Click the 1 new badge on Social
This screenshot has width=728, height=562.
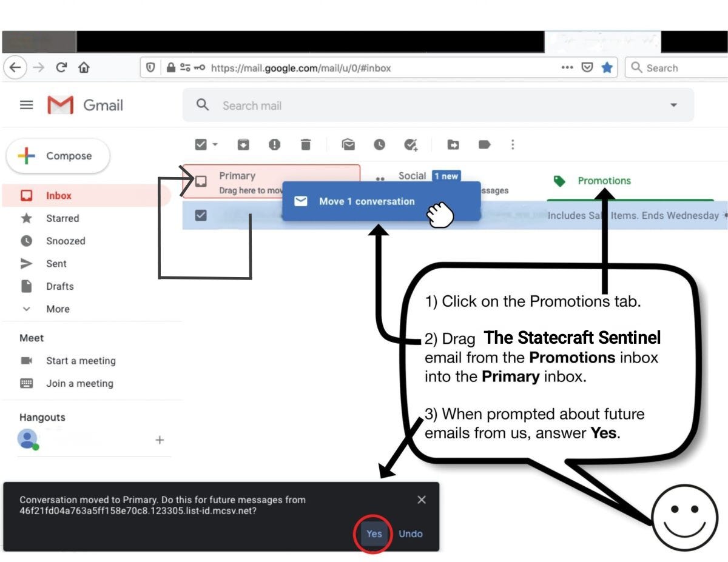(x=447, y=176)
